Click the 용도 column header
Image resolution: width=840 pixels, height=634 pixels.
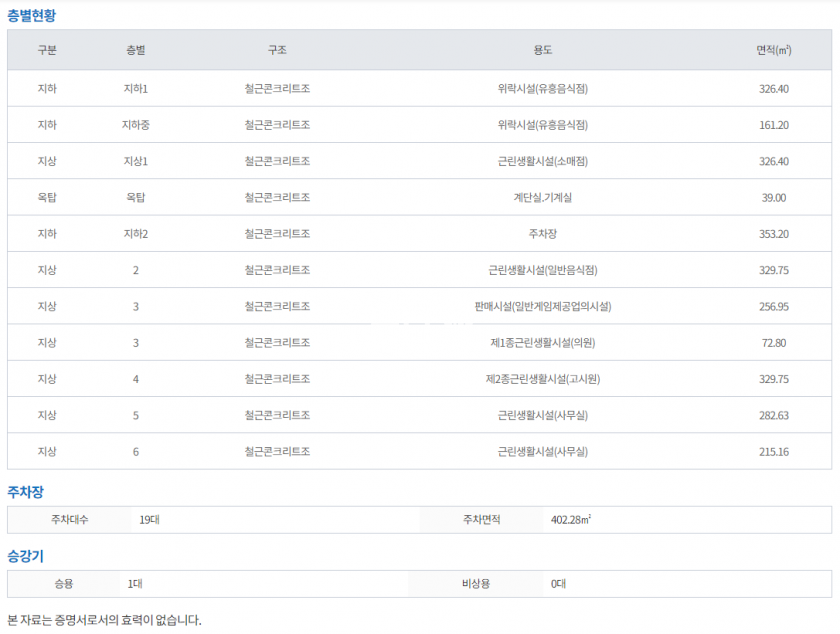coord(542,50)
